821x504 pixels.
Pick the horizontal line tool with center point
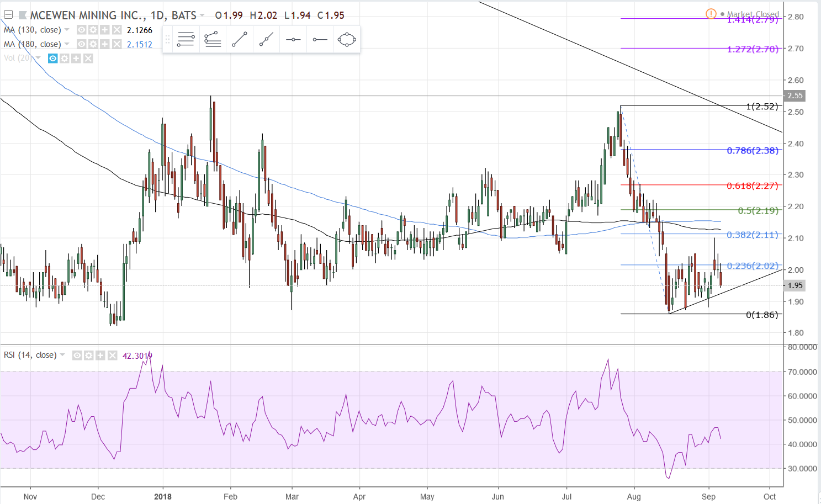[x=293, y=40]
